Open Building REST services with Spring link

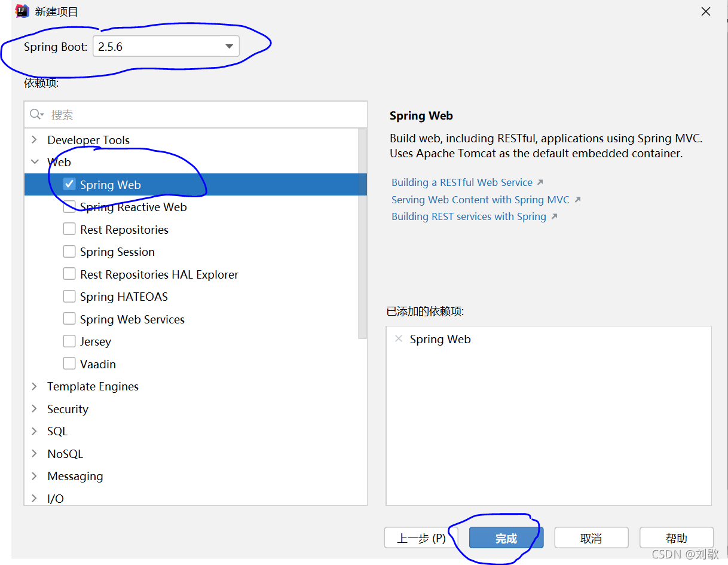pyautogui.click(x=469, y=216)
